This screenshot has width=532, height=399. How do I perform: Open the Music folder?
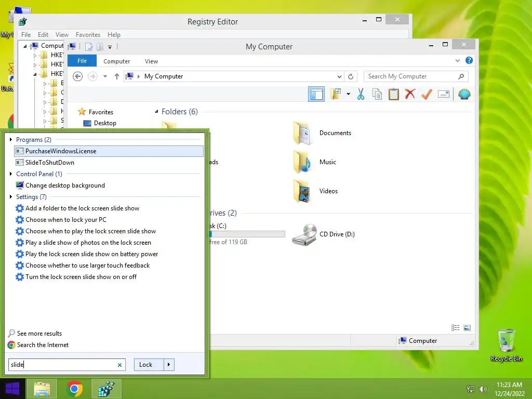[x=315, y=162]
